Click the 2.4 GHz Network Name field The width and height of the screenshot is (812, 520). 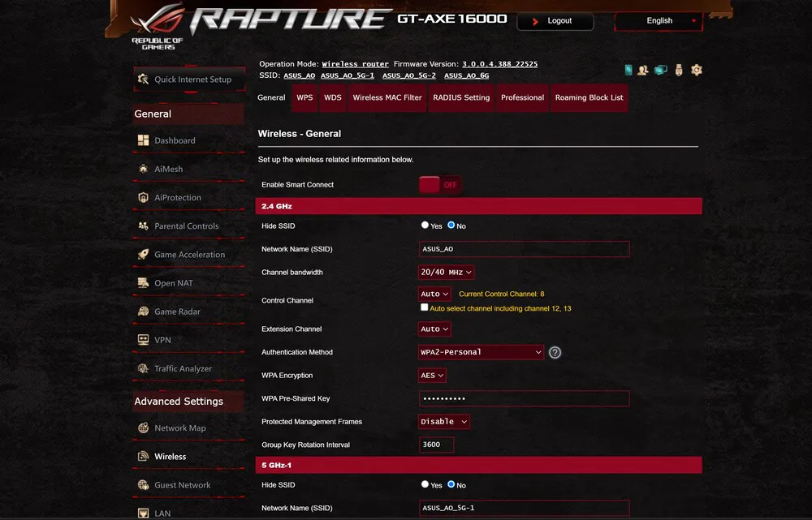524,249
